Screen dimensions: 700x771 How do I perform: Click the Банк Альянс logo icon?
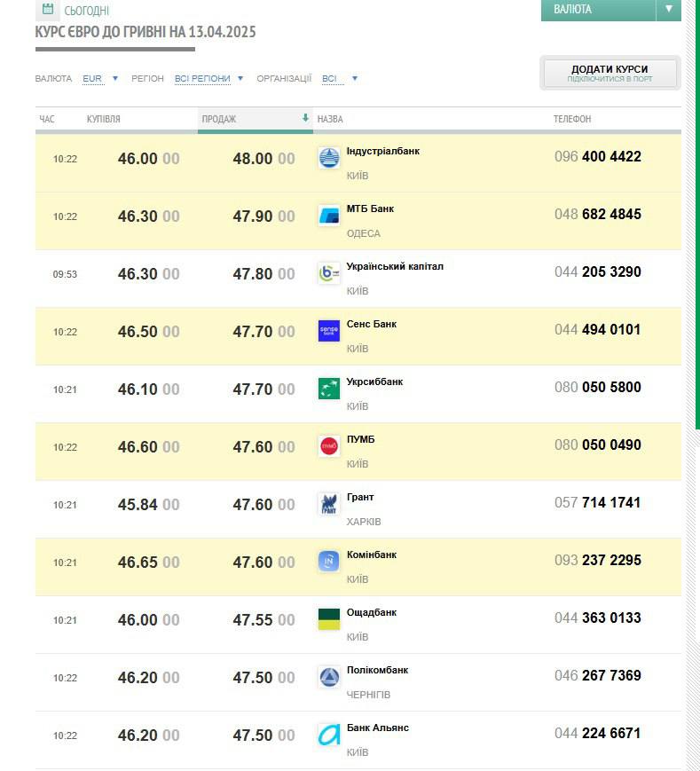click(329, 735)
